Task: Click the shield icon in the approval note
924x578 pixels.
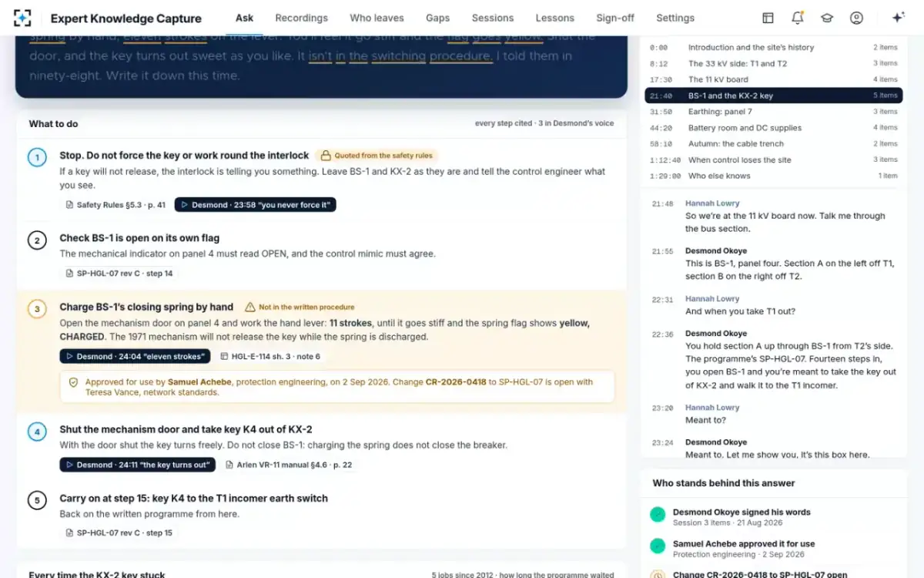Action: click(74, 382)
